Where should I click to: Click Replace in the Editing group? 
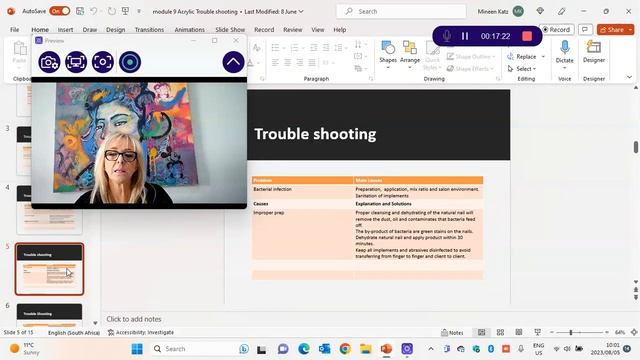coord(522,57)
